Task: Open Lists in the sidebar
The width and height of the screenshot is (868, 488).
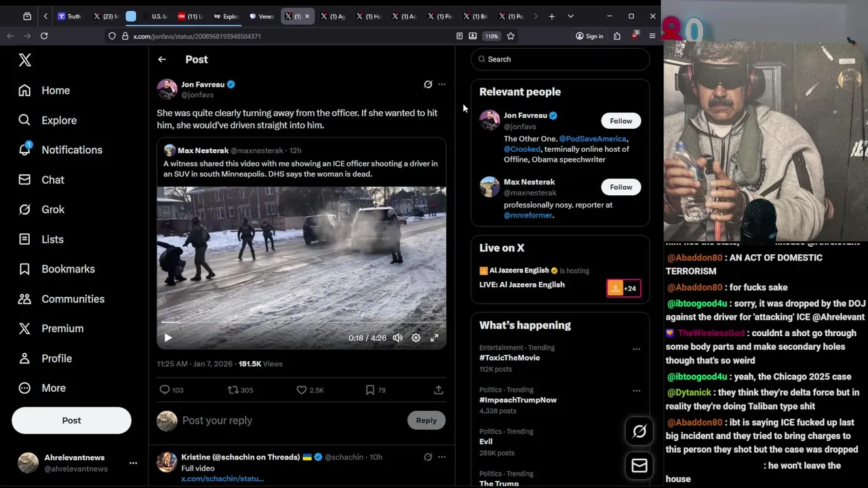Action: tap(41, 239)
